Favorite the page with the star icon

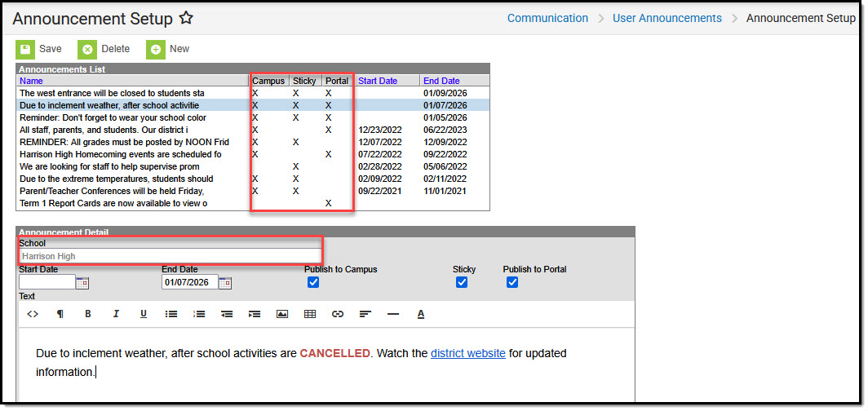[186, 18]
